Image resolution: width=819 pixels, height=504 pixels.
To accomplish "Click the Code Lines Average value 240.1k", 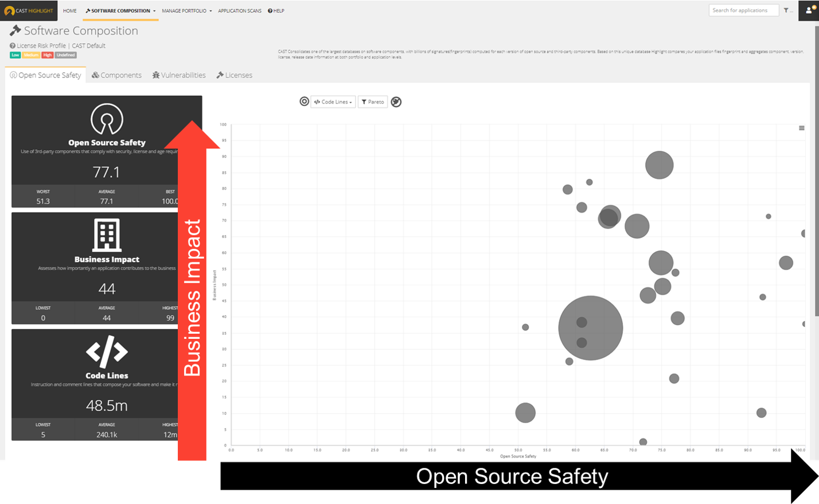I will (107, 435).
